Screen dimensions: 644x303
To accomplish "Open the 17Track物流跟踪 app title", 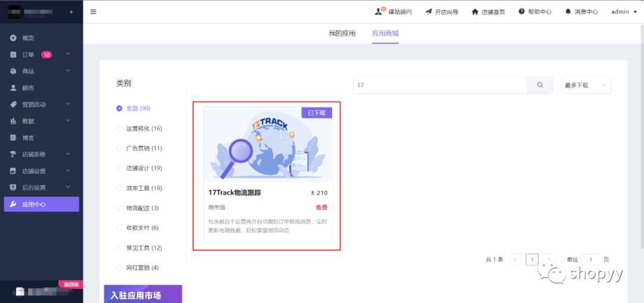I will [x=235, y=193].
